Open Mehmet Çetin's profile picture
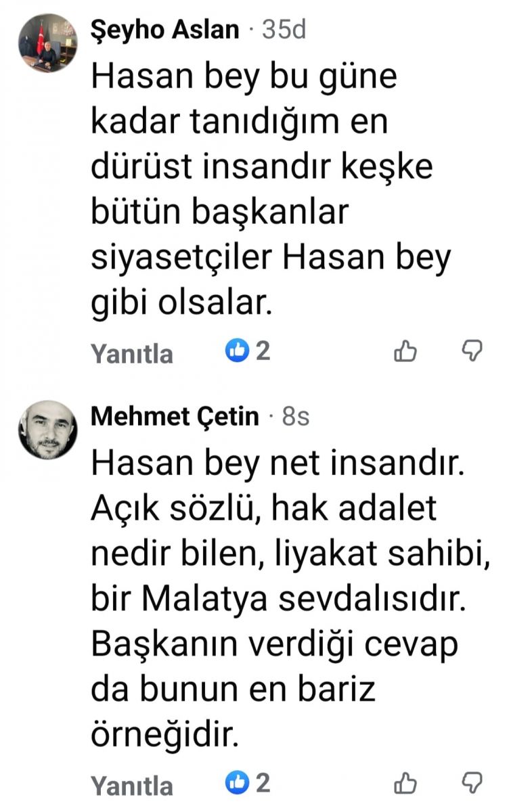The height and width of the screenshot is (812, 509). point(47,430)
